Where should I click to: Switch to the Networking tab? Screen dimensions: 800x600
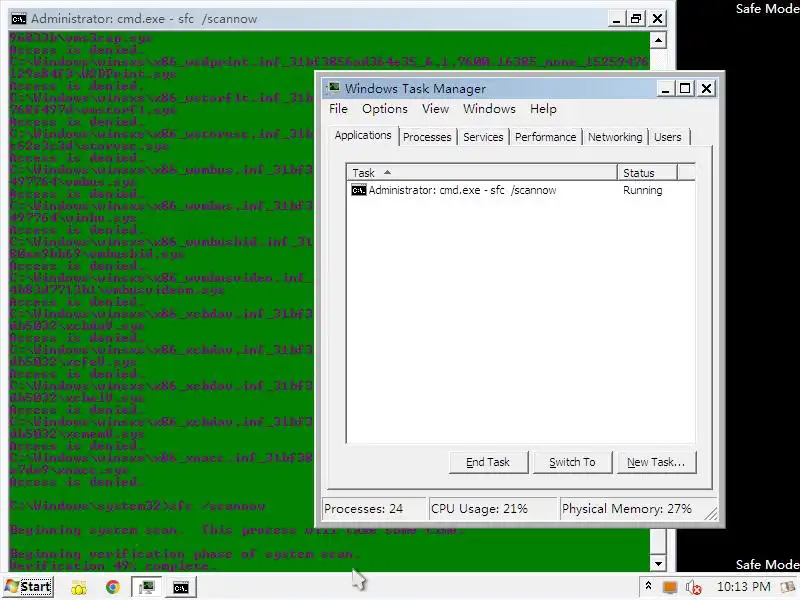[x=615, y=137]
